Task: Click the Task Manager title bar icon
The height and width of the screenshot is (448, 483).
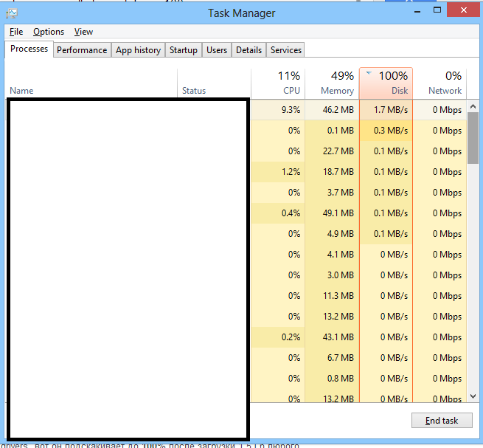Action: coord(12,13)
